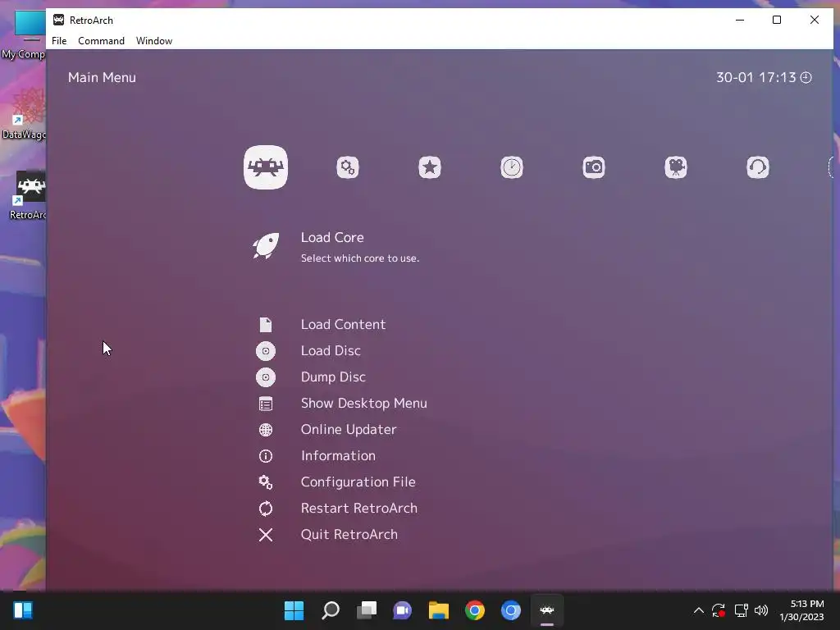
Task: Open the Windows Start button
Action: pos(294,610)
